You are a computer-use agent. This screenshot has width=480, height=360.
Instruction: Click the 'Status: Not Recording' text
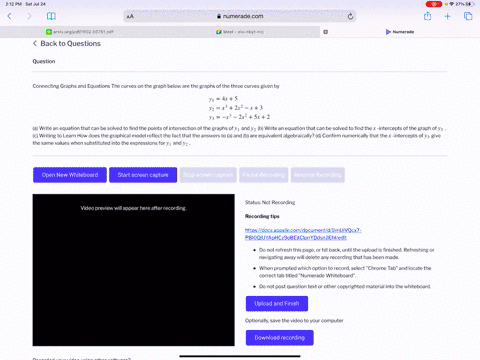[270, 202]
